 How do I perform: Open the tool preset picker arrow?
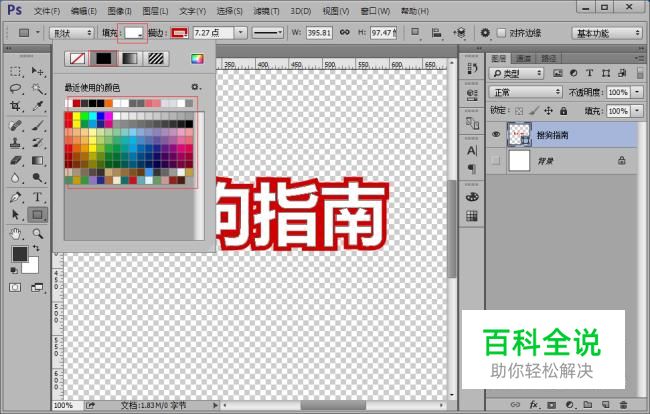coord(38,33)
